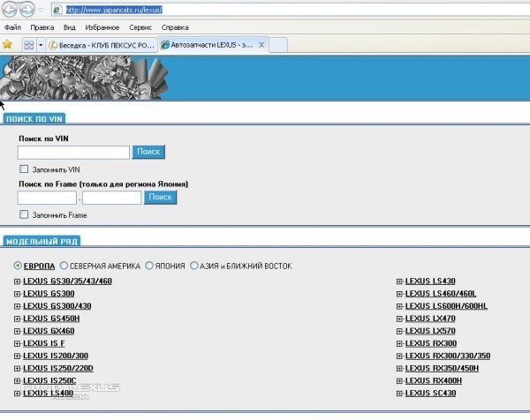Open a new blank browser tab

[277, 44]
